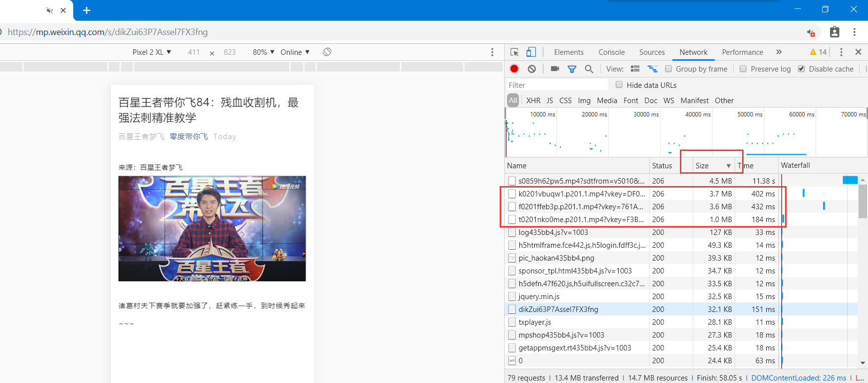Open the 零度带你飞 account link
The width and height of the screenshot is (868, 383).
click(189, 137)
